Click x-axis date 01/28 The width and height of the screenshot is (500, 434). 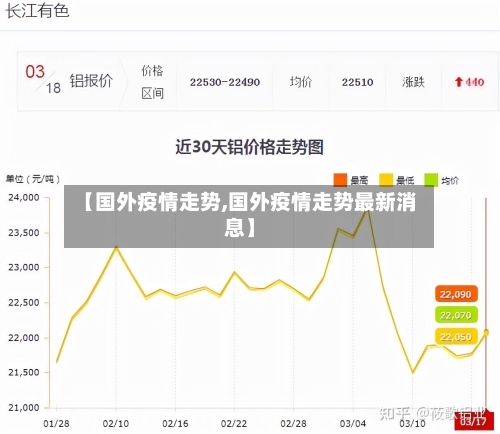point(56,424)
